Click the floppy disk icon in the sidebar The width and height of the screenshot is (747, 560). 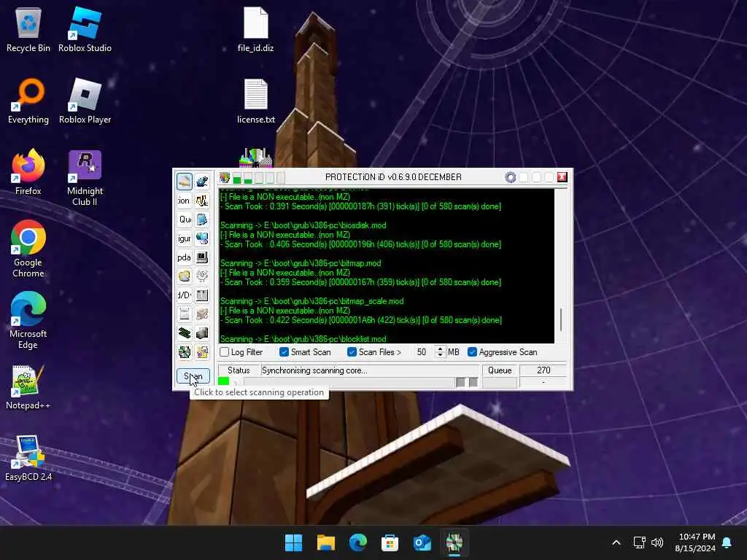coord(202,295)
